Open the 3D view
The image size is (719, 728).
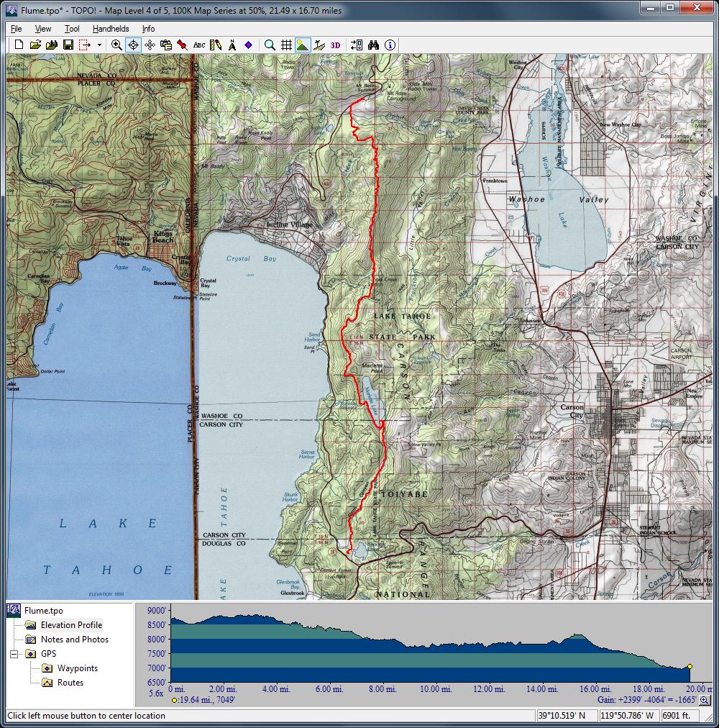pyautogui.click(x=336, y=45)
